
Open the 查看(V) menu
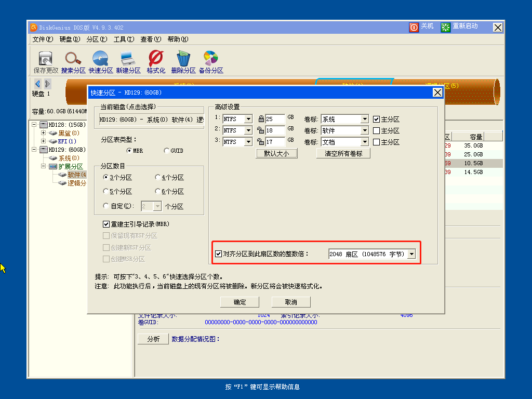151,39
